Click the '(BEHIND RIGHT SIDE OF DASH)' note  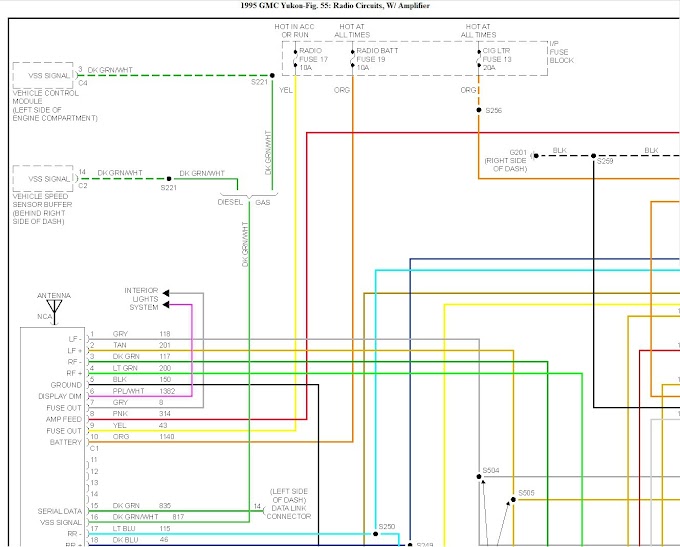tap(39, 217)
